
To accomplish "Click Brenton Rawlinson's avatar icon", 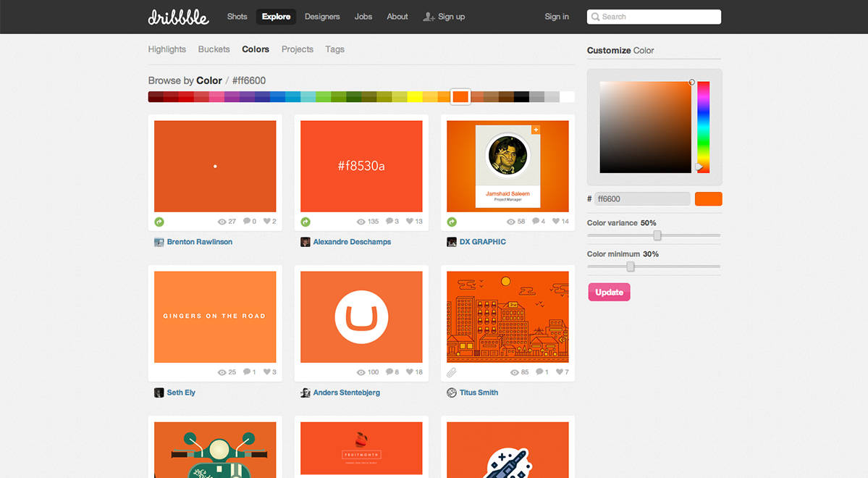I will (x=159, y=242).
